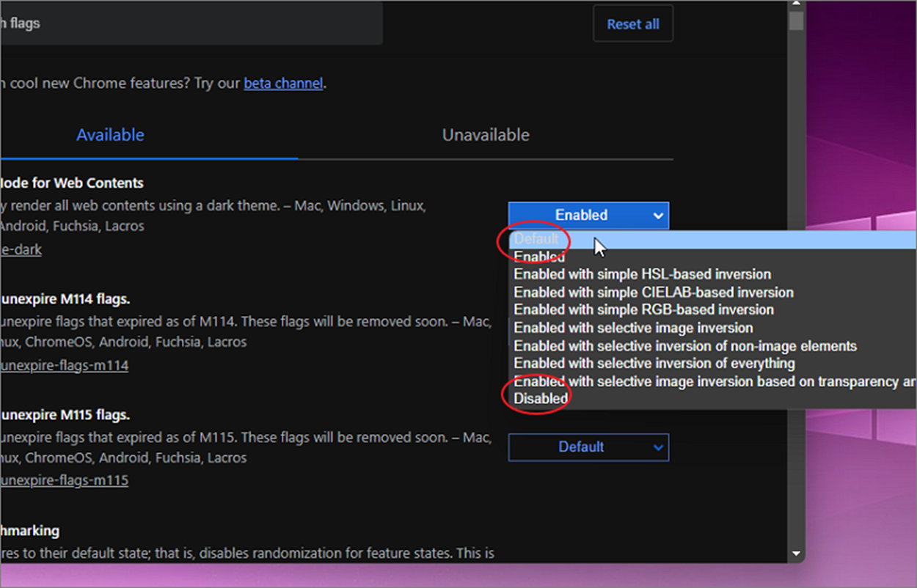This screenshot has height=588, width=917.
Task: Select Disabled option in dropdown list
Action: pos(712,399)
